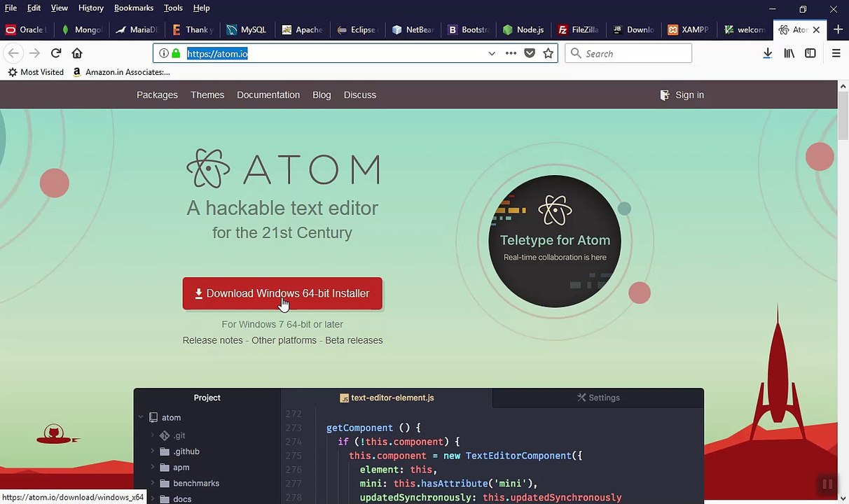
Task: Click the benchmarks folder icon in tree
Action: click(x=165, y=483)
